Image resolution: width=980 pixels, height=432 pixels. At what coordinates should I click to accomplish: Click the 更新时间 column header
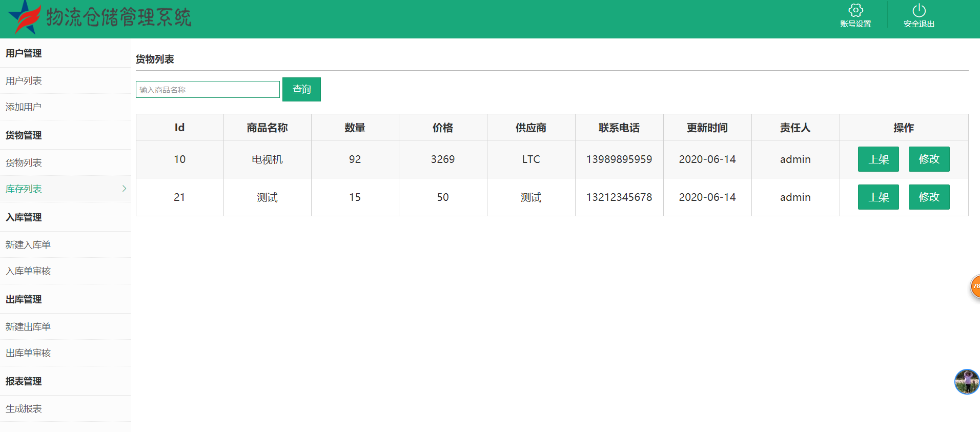coord(707,127)
